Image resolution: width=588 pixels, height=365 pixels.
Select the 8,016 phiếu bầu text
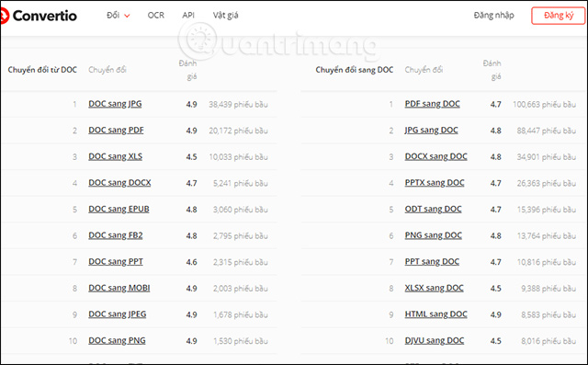[548, 340]
